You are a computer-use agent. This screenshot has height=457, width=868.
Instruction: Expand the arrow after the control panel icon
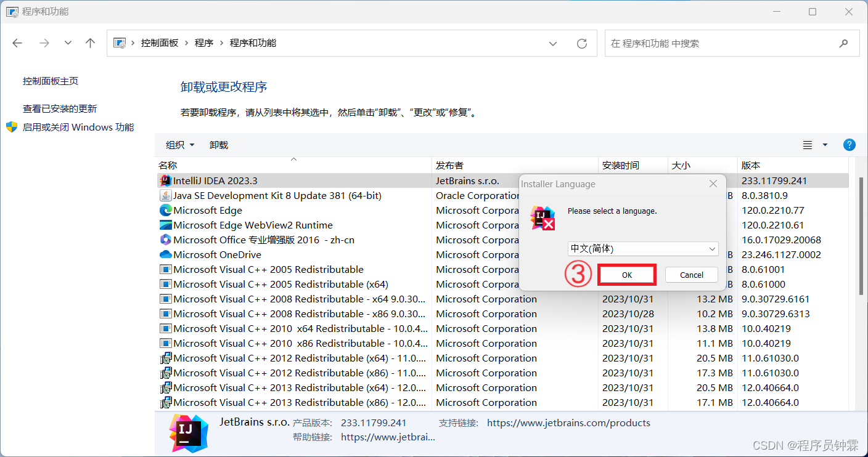pos(133,43)
